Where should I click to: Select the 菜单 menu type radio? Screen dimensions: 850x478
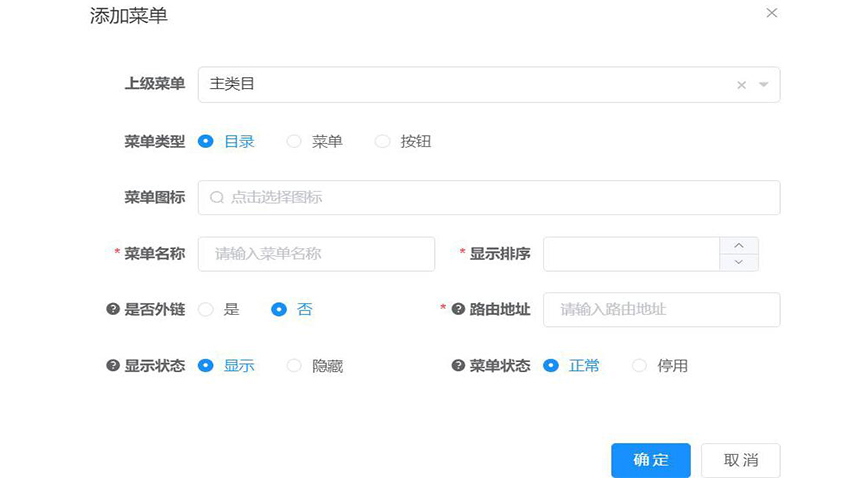coord(294,141)
